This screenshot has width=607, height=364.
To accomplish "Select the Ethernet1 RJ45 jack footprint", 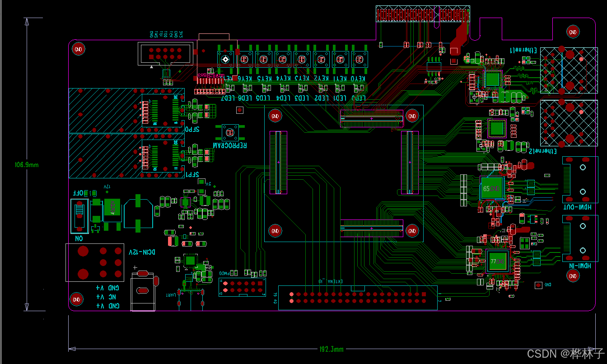I will pos(569,70).
